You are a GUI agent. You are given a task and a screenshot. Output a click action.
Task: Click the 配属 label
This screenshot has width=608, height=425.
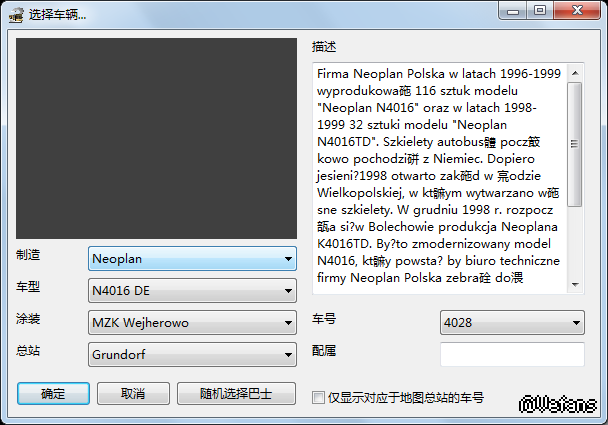coord(324,351)
